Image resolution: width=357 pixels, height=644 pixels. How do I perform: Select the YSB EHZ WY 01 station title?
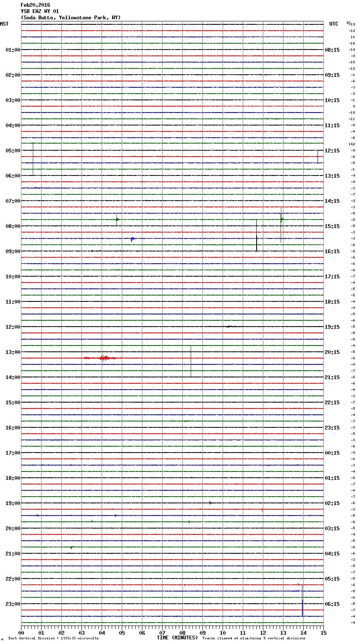tap(40, 11)
